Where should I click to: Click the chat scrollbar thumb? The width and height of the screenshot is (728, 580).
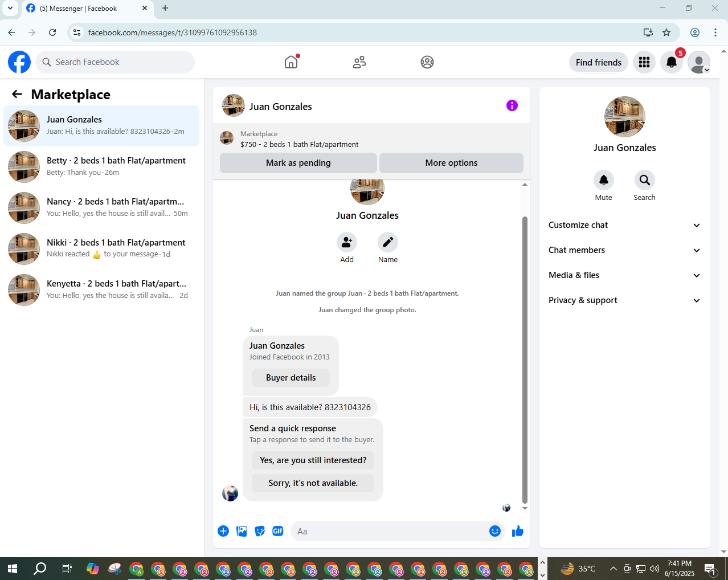[525, 360]
